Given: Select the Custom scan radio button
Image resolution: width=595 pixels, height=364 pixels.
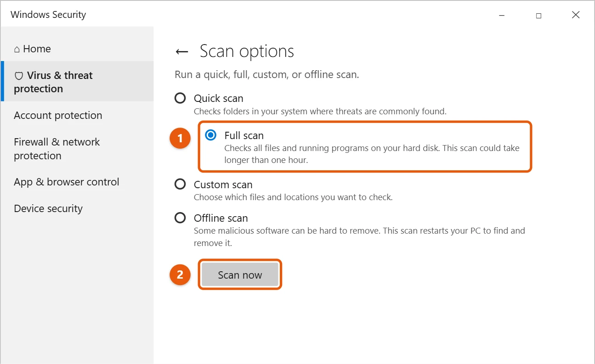Looking at the screenshot, I should (180, 185).
